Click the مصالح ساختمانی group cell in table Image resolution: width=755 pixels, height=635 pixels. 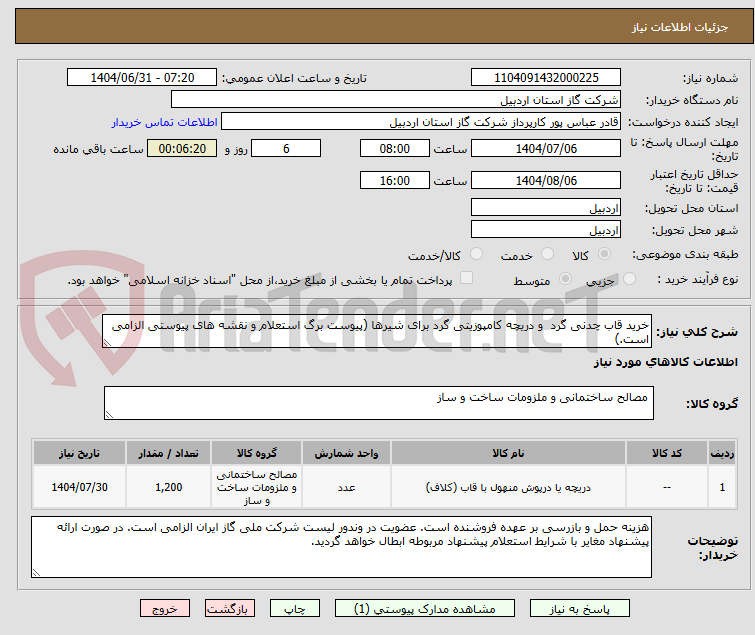(257, 487)
